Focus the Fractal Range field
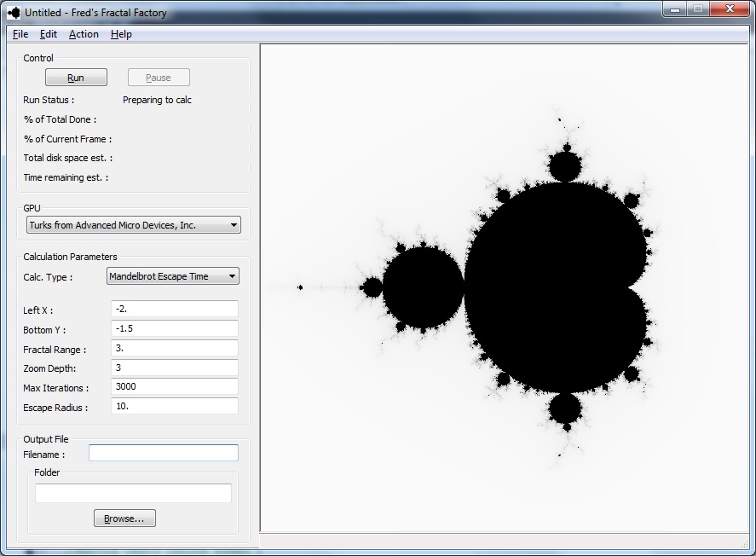This screenshot has height=556, width=756. pos(175,349)
